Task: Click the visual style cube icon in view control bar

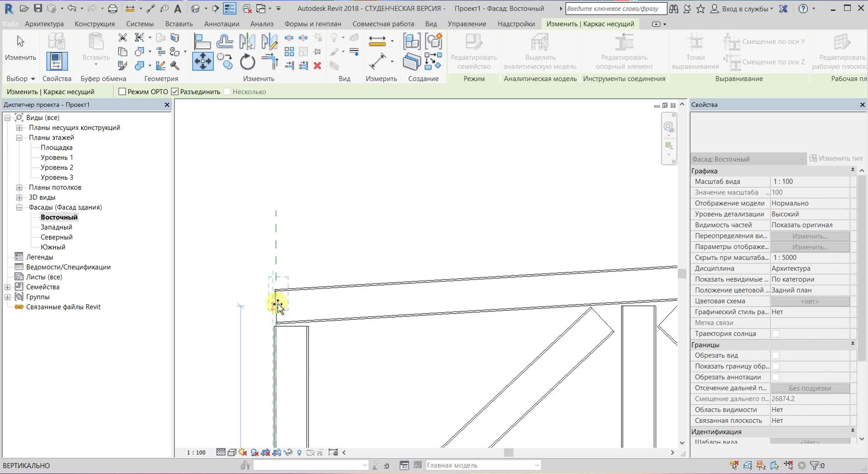Action: click(232, 452)
